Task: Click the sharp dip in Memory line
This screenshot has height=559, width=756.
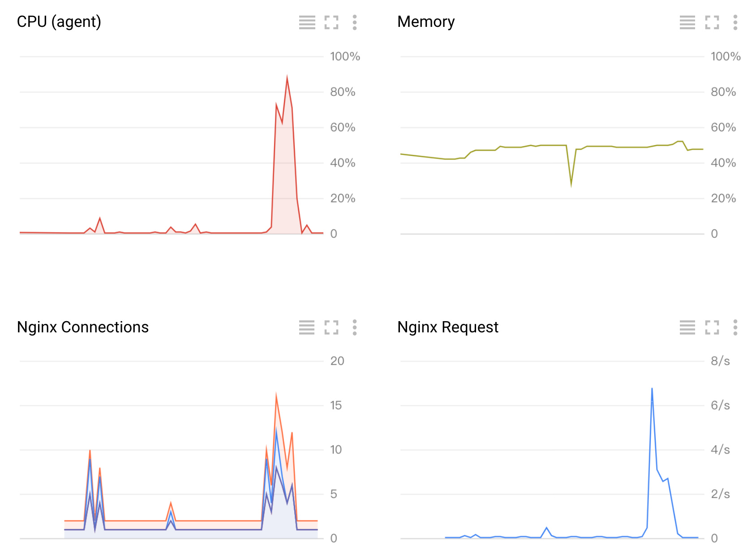Action: pyautogui.click(x=571, y=184)
